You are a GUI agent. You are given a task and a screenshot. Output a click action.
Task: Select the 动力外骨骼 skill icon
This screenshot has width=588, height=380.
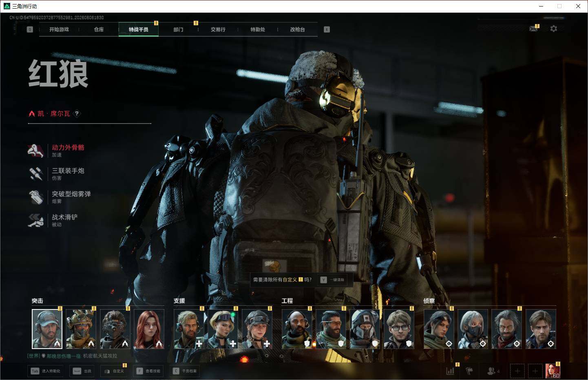point(36,150)
